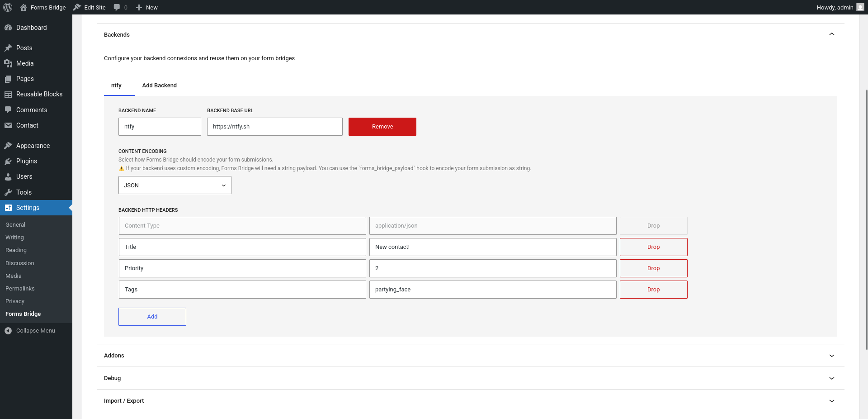868x419 pixels.
Task: Open the Plugins menu label
Action: (27, 161)
